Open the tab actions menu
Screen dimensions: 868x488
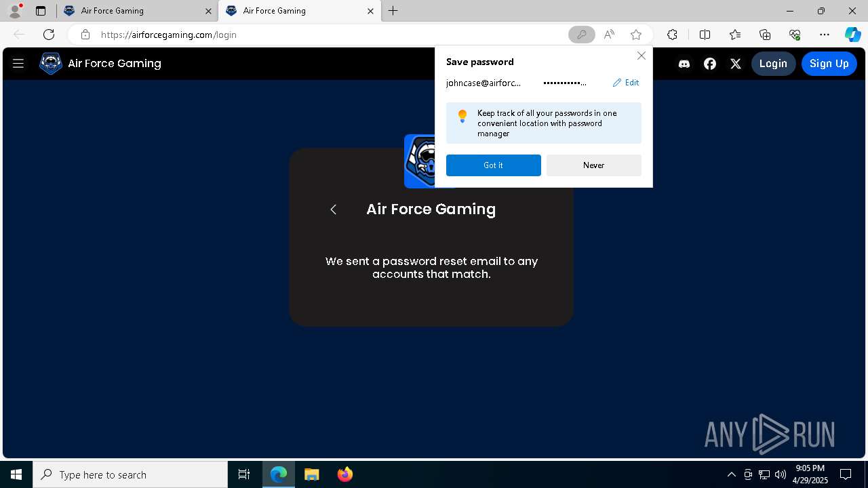pyautogui.click(x=41, y=11)
